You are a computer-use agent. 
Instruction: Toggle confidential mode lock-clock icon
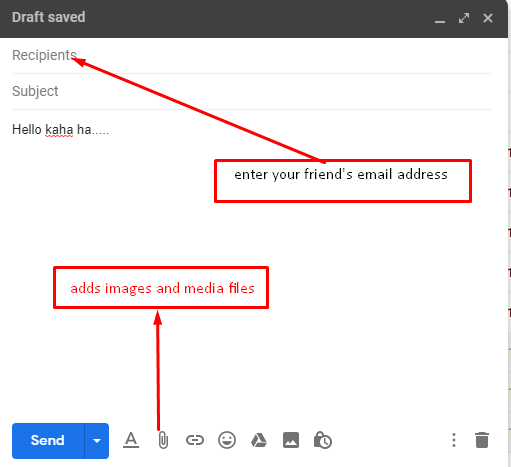(x=323, y=440)
